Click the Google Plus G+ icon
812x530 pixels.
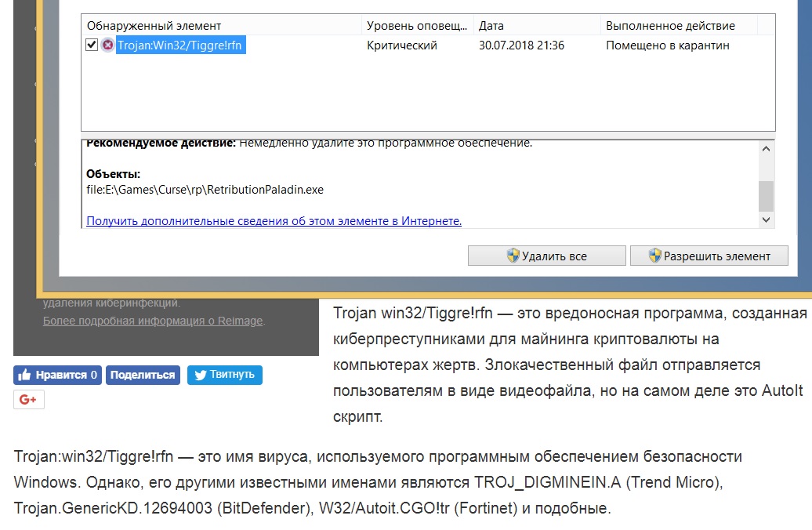click(x=29, y=400)
